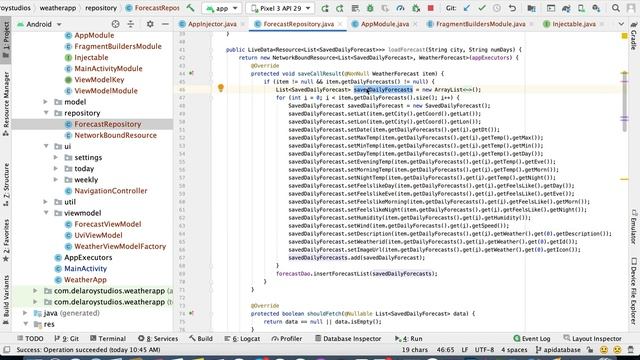Toggle Resource Manager side panel

6,104
